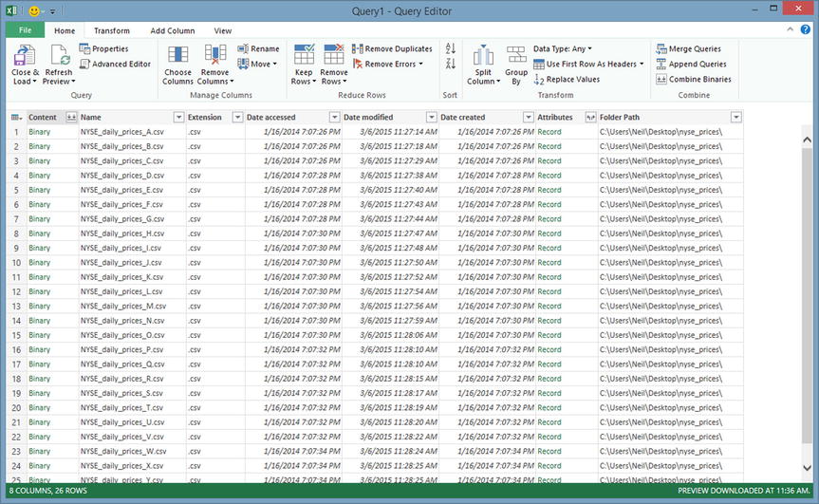The width and height of the screenshot is (819, 504).
Task: Click the Choose Columns icon
Action: pyautogui.click(x=177, y=55)
